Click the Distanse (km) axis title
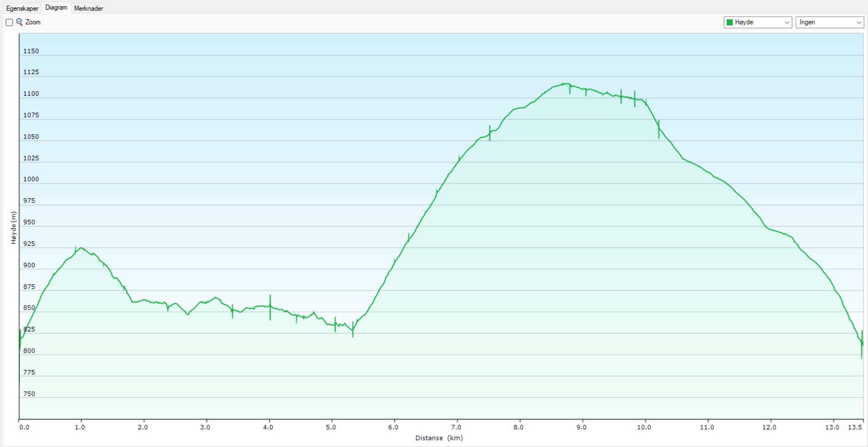The image size is (868, 447). pos(439,438)
